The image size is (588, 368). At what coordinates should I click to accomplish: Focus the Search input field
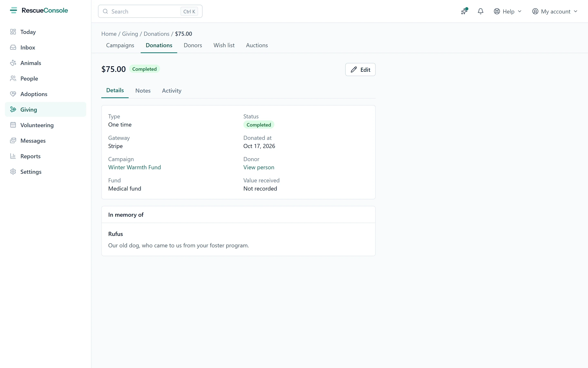click(150, 11)
